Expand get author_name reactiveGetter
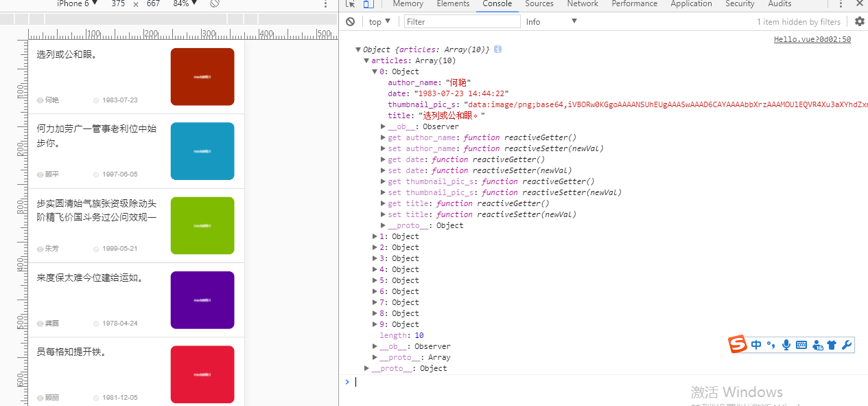This screenshot has height=406, width=868. coord(383,137)
